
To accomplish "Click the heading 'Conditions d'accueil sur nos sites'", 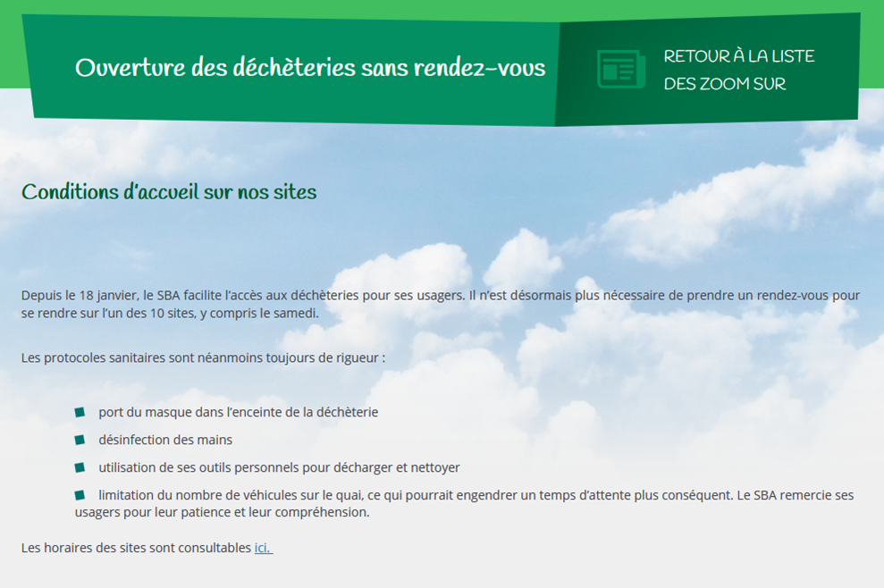I will [169, 192].
